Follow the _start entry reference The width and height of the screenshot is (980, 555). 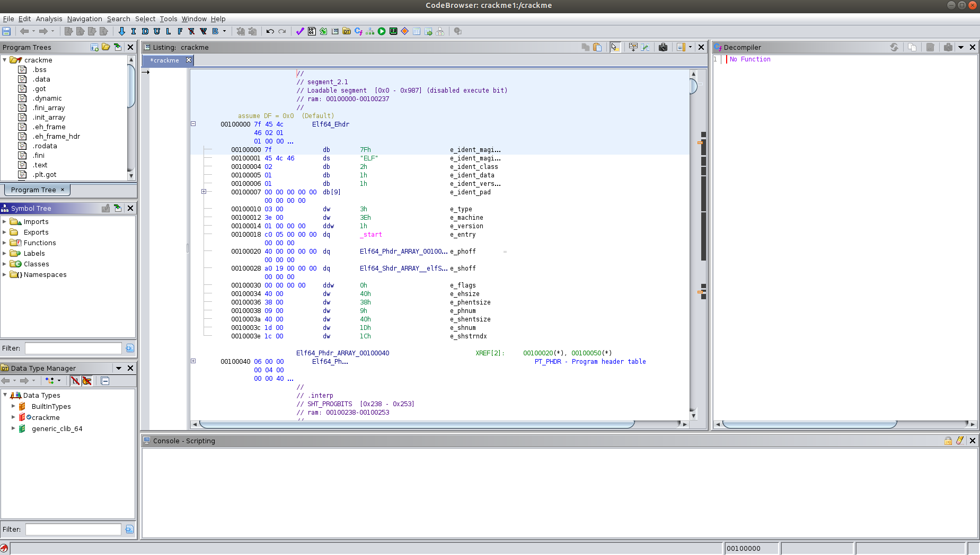[371, 235]
